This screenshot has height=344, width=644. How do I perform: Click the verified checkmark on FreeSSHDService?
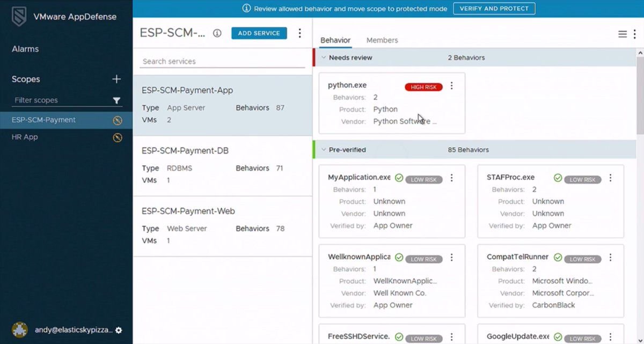point(399,337)
